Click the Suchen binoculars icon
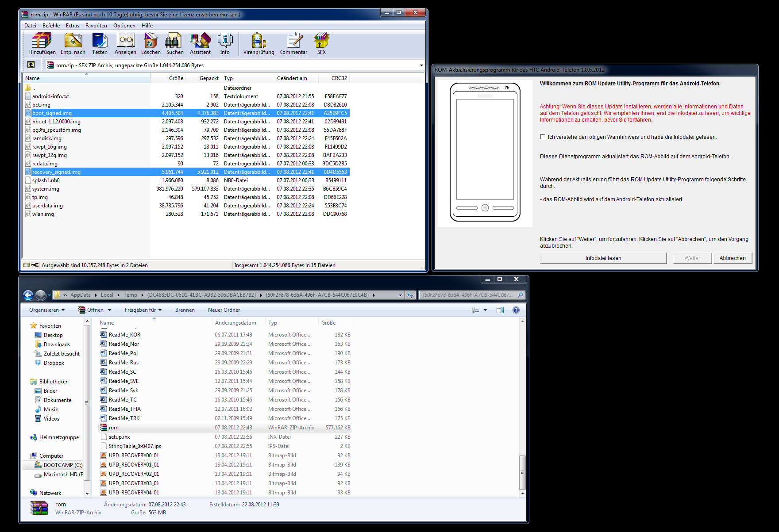This screenshot has width=779, height=532. point(174,43)
